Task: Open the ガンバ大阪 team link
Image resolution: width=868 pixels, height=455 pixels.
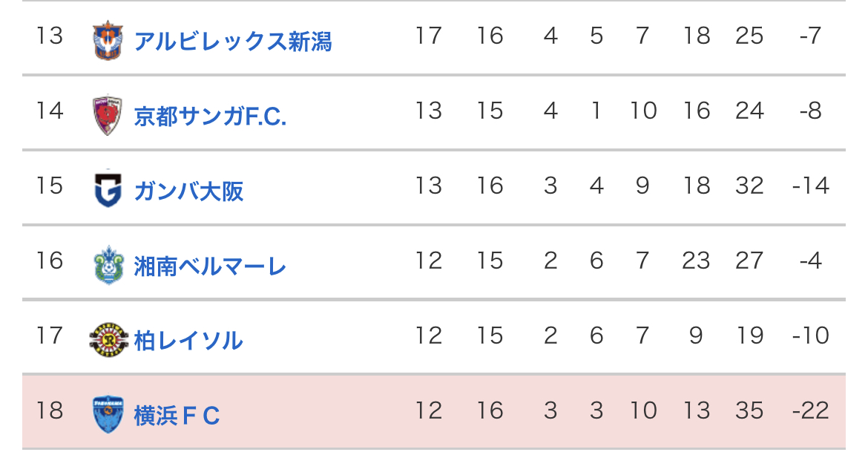Action: [188, 192]
